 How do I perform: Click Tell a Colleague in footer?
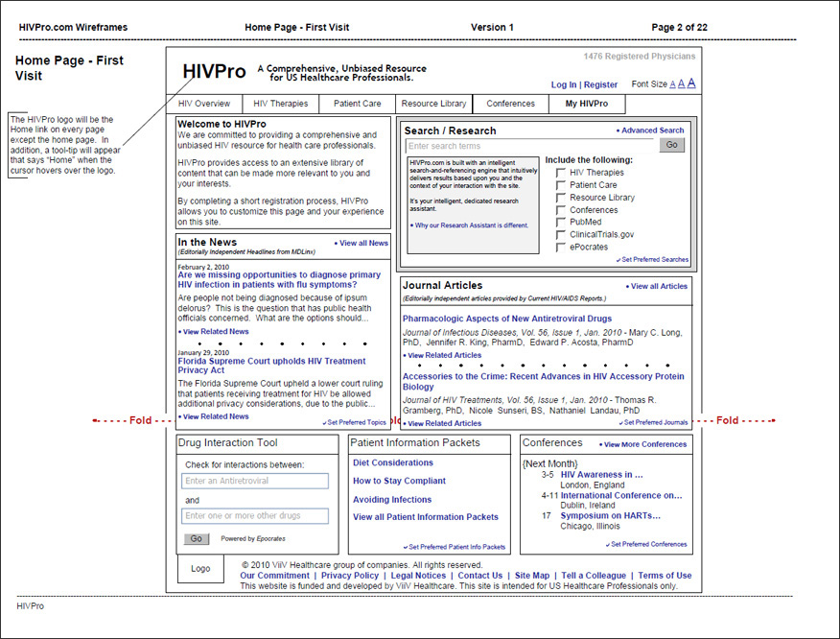pyautogui.click(x=594, y=576)
